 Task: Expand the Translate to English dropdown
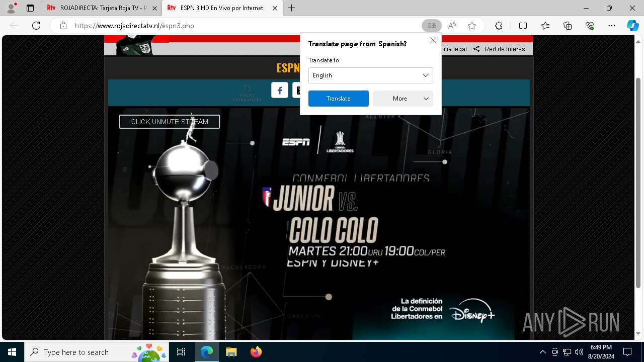click(371, 75)
